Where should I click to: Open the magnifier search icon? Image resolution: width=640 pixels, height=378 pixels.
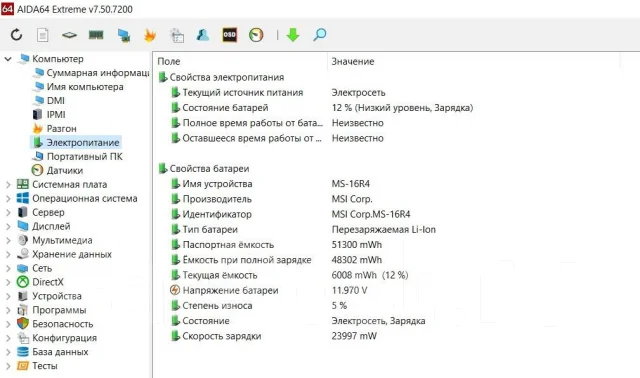(x=320, y=35)
